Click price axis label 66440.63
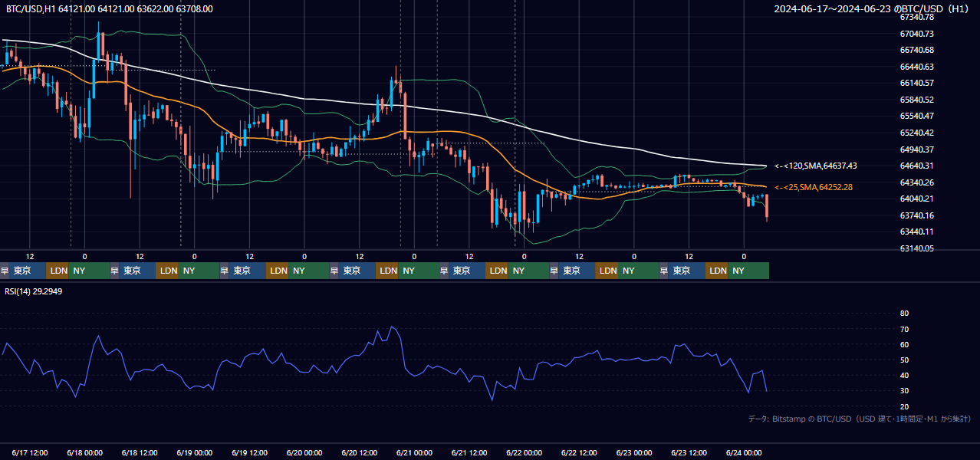Image resolution: width=980 pixels, height=460 pixels. (x=916, y=67)
